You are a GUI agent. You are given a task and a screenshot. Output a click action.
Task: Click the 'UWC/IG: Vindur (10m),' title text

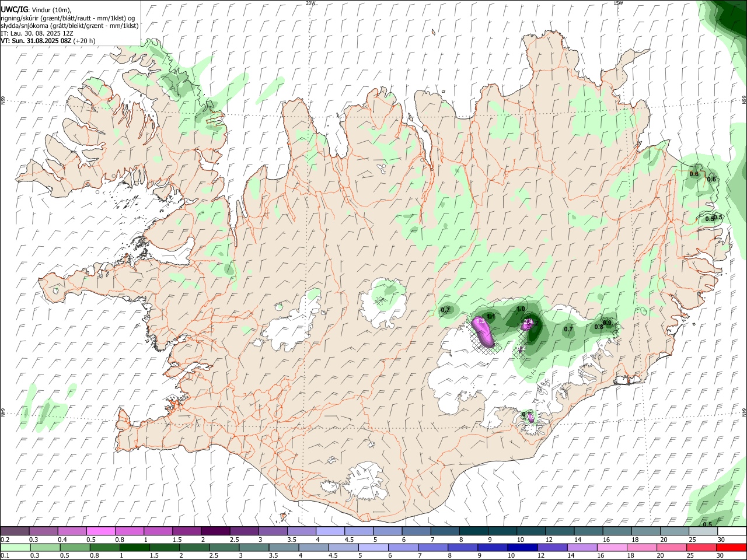pos(35,9)
